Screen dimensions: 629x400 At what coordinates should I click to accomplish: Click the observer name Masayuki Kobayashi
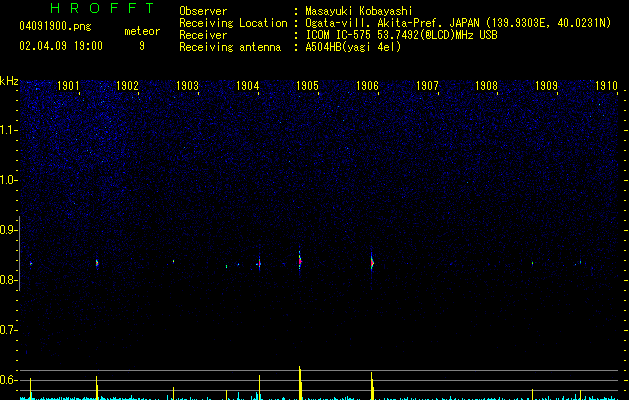pos(359,11)
